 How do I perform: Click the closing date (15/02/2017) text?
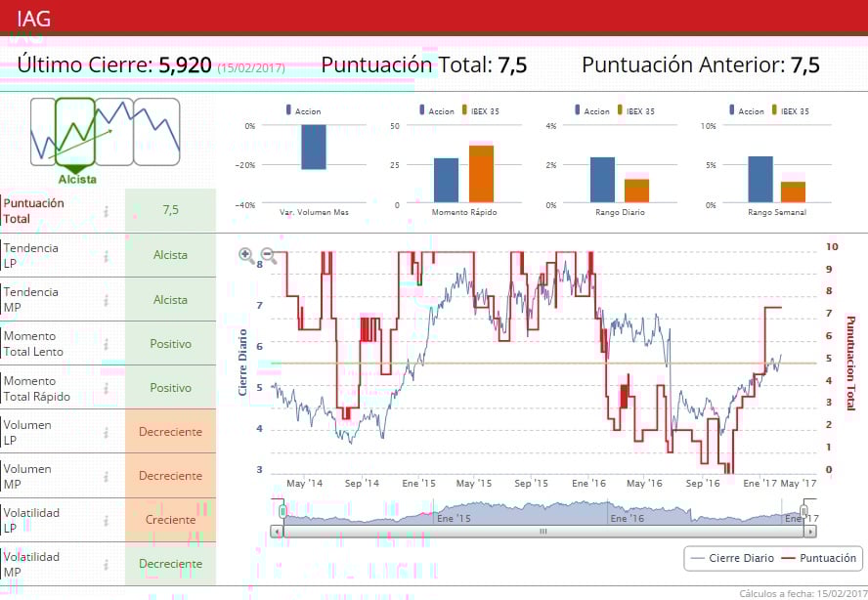251,68
